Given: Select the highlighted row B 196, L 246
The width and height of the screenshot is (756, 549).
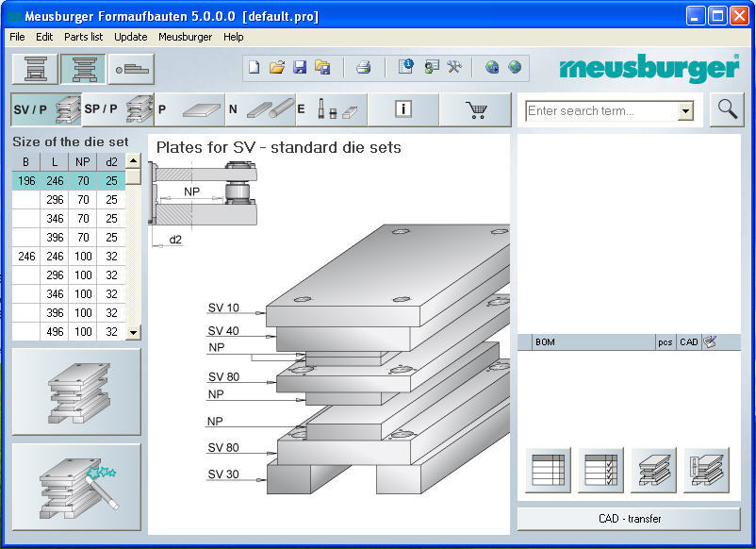Looking at the screenshot, I should [69, 180].
